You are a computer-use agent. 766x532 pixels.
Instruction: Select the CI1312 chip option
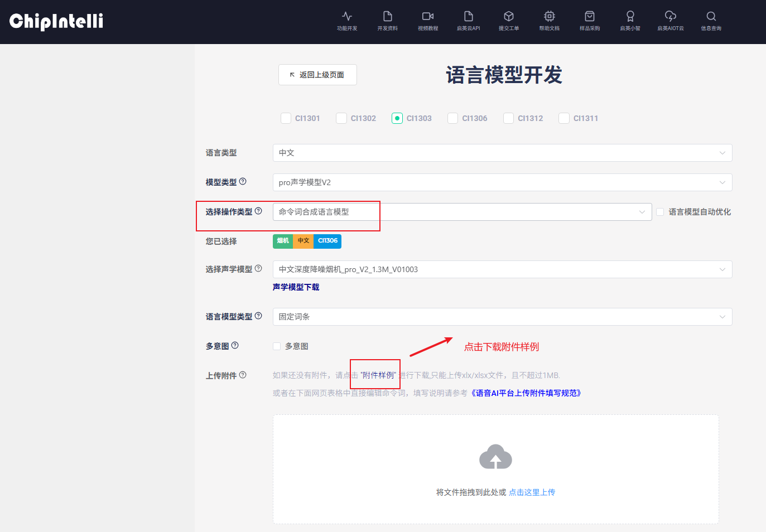pyautogui.click(x=509, y=118)
